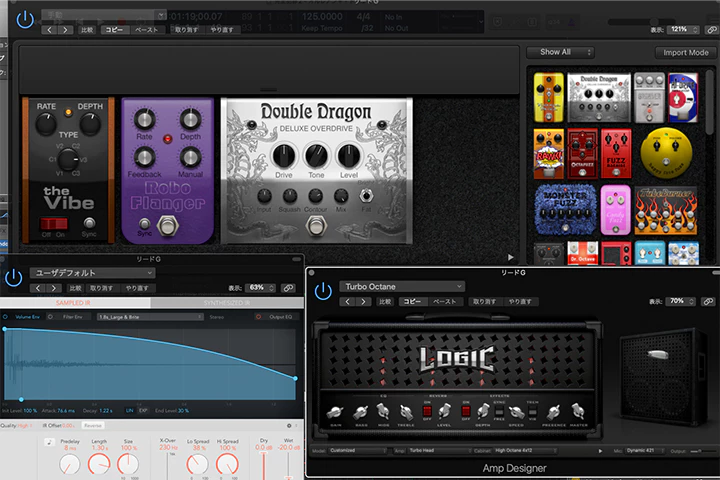Open the 1.8s_Large & Brite IR dropdown
The width and height of the screenshot is (720, 480).
150,317
